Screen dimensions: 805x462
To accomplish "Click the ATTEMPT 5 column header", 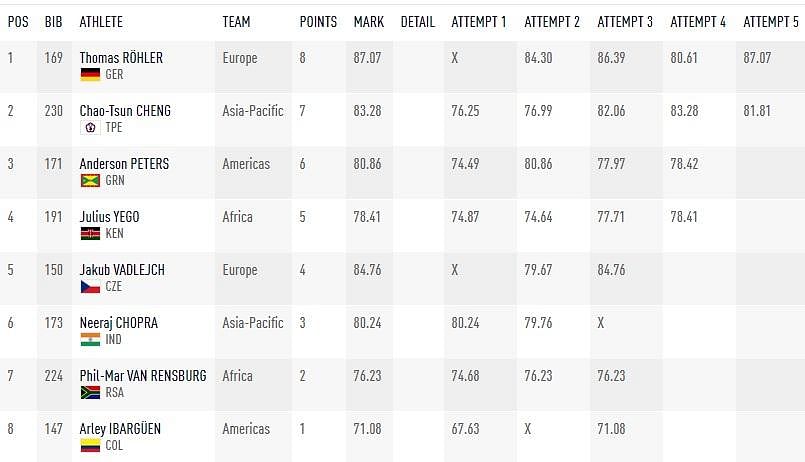I will 771,22.
